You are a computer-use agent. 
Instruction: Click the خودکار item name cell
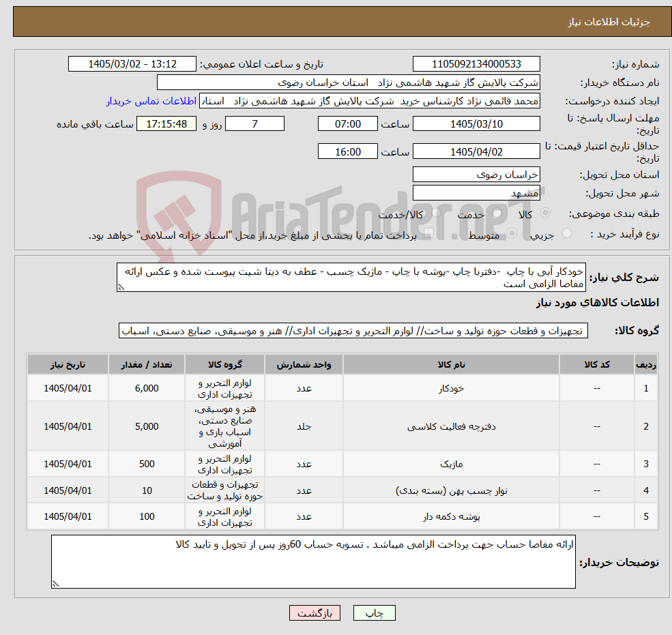(451, 388)
